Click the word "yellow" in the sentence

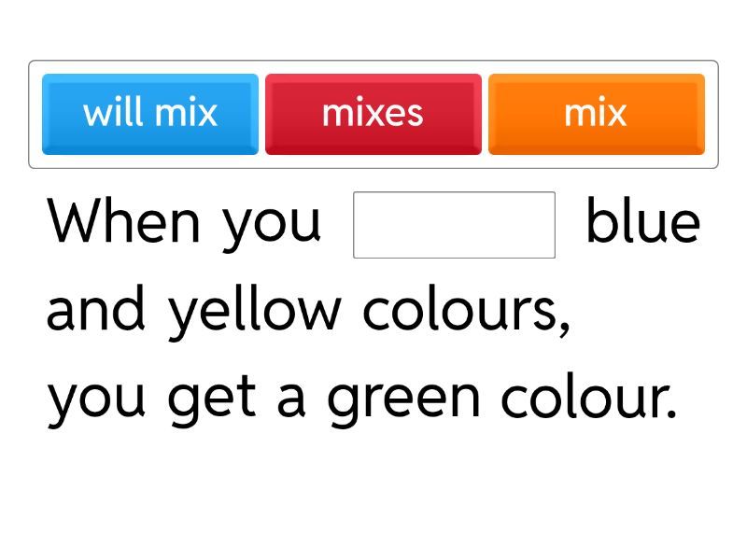(254, 312)
